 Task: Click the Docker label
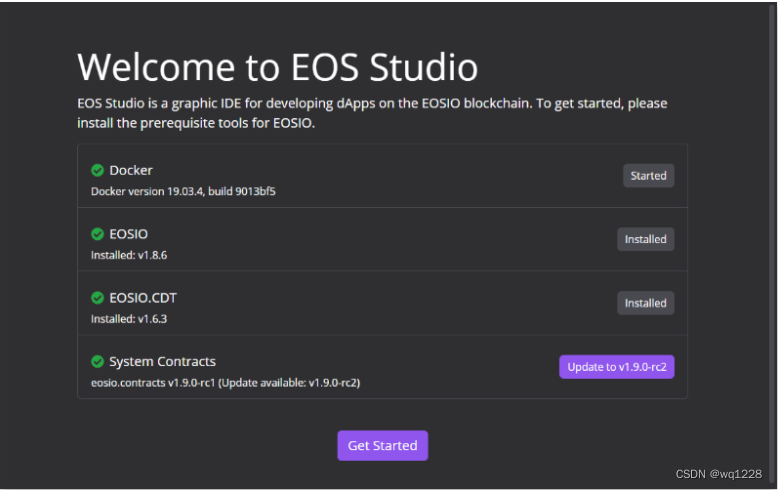pyautogui.click(x=131, y=170)
